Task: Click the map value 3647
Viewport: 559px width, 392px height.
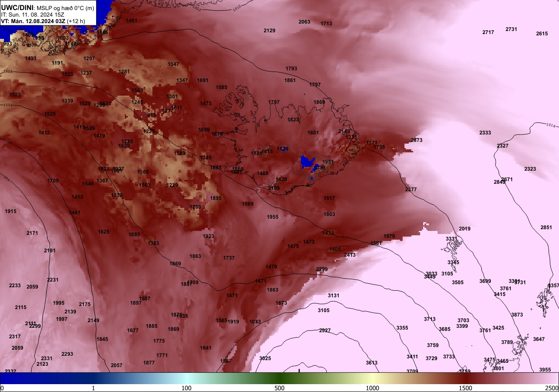Action: click(x=539, y=339)
